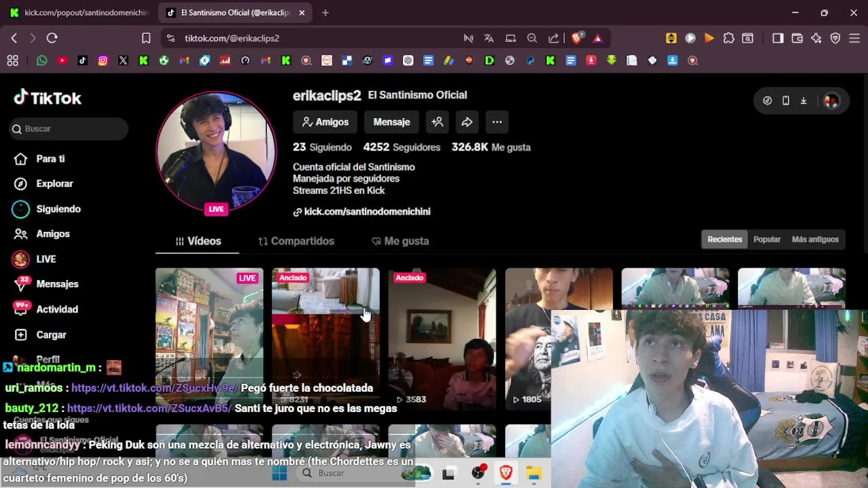This screenshot has height=488, width=868.
Task: Bookmark this page in the address bar
Action: (146, 39)
